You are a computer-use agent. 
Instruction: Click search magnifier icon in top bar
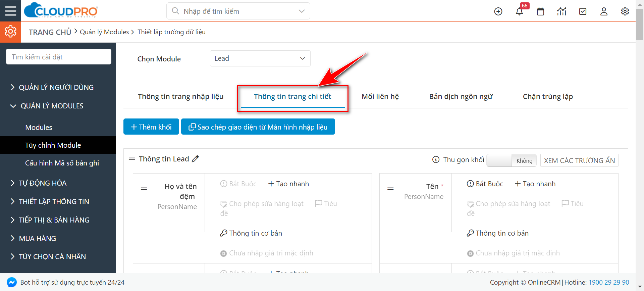pos(175,11)
